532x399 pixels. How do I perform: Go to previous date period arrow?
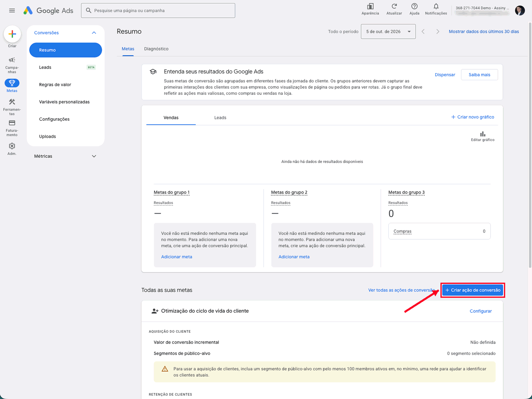coord(423,32)
